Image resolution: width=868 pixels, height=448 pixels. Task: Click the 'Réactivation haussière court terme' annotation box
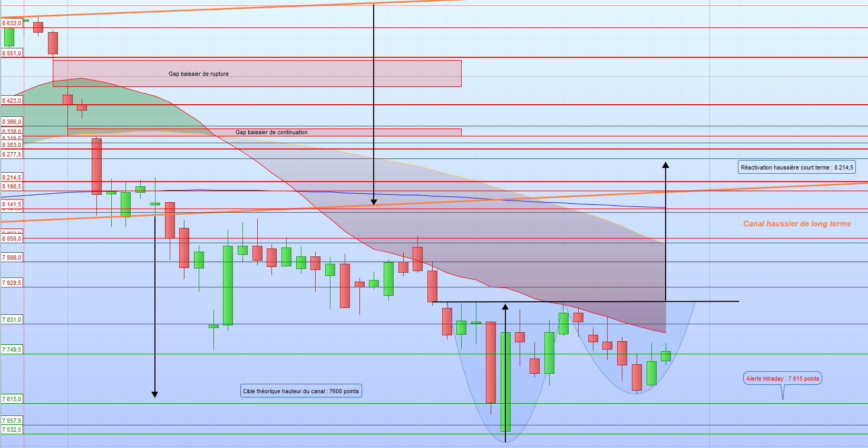(x=796, y=167)
